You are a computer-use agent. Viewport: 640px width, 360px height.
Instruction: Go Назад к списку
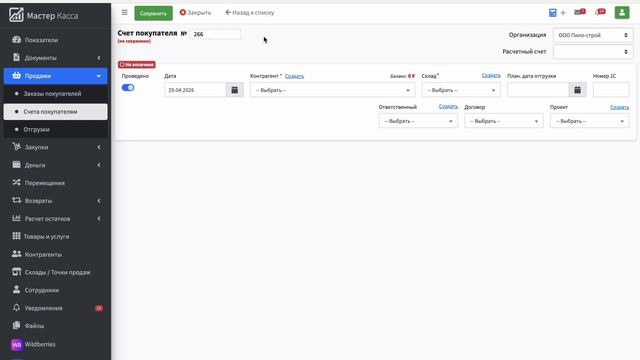pyautogui.click(x=250, y=13)
